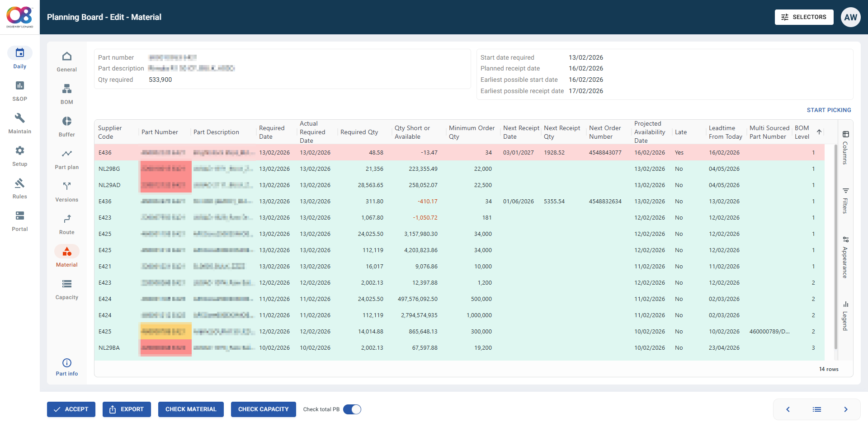This screenshot has height=427, width=868.
Task: Sort by the Supplier Code column header
Action: click(x=110, y=132)
